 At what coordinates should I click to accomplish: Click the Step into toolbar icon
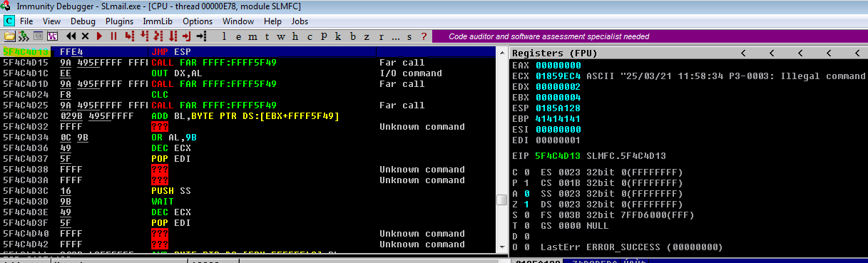coord(129,36)
